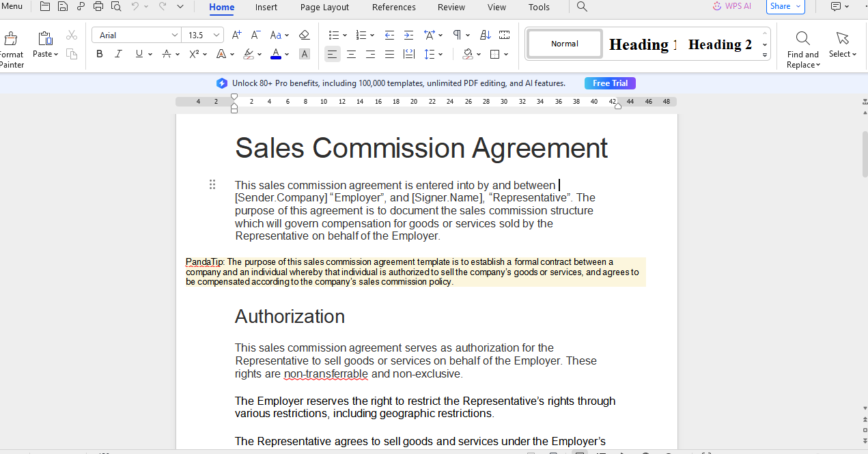Apply the blue font color
This screenshot has width=868, height=454.
click(276, 54)
